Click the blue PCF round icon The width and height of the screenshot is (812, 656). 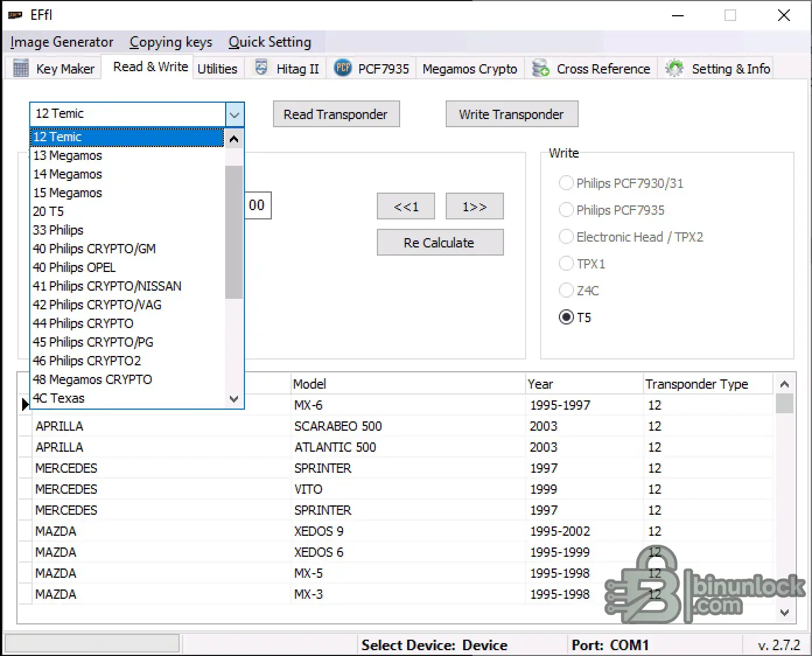[343, 68]
